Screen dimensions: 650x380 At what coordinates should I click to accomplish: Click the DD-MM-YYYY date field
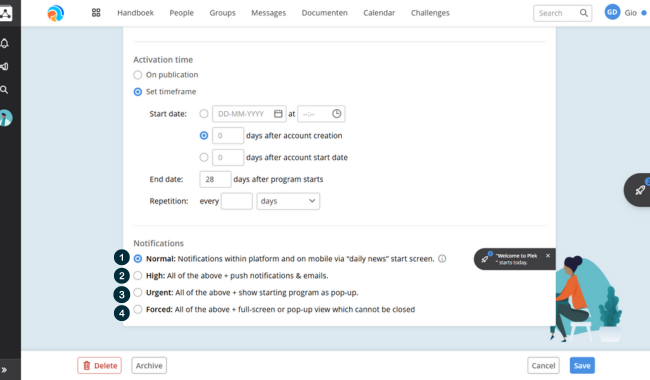coord(249,114)
